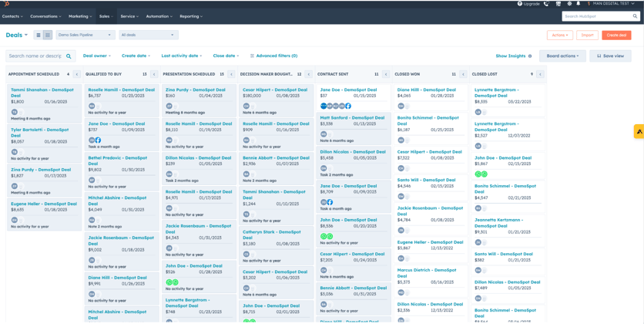Switch to board view of deals
The image size is (644, 324).
tap(47, 35)
